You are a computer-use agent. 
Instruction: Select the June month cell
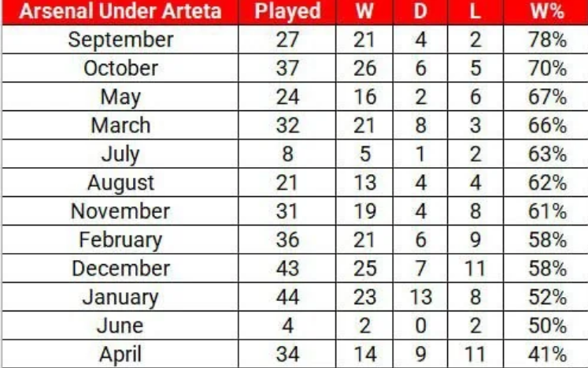click(x=120, y=325)
